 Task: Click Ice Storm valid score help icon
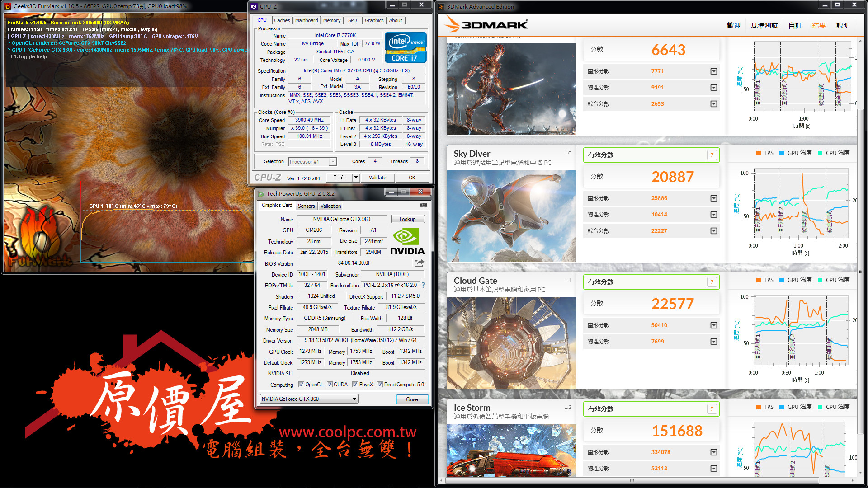pos(712,409)
